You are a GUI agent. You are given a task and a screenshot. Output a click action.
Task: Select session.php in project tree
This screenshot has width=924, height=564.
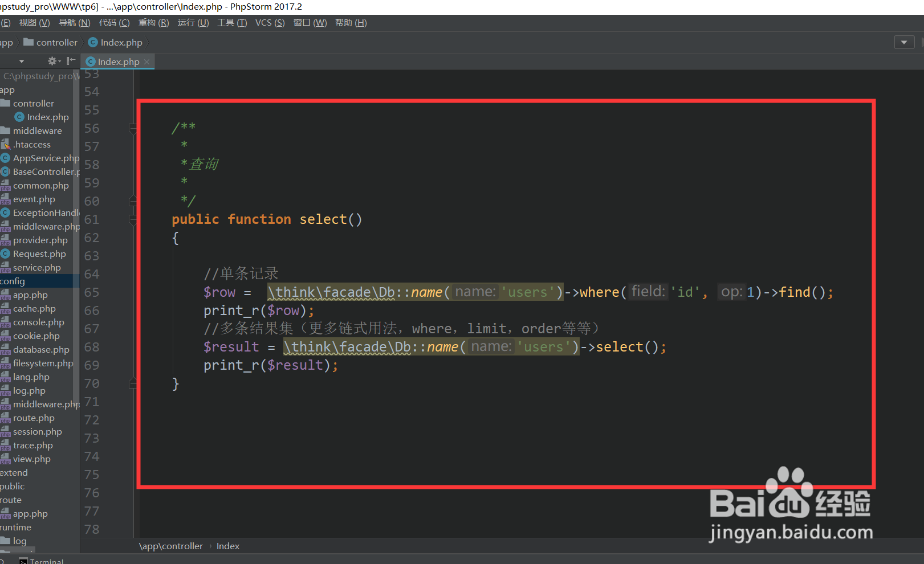coord(37,431)
